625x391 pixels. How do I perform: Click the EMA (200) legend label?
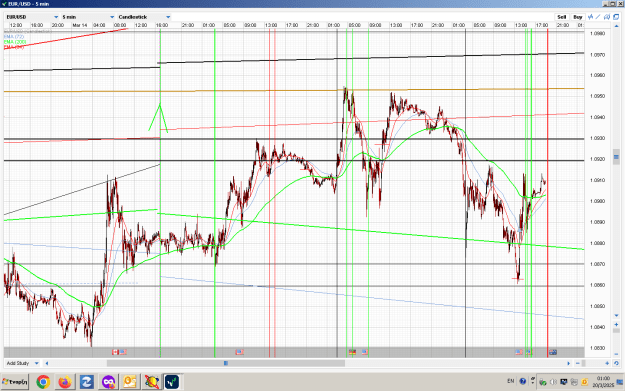(x=15, y=42)
